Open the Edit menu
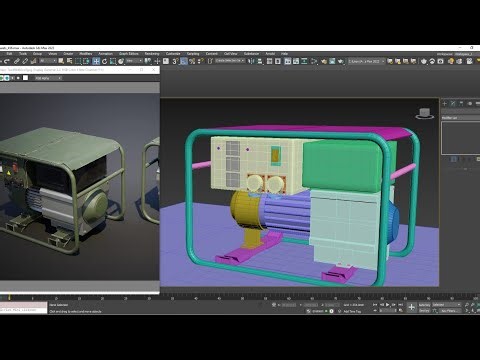The height and width of the screenshot is (360, 480). click(x=9, y=54)
